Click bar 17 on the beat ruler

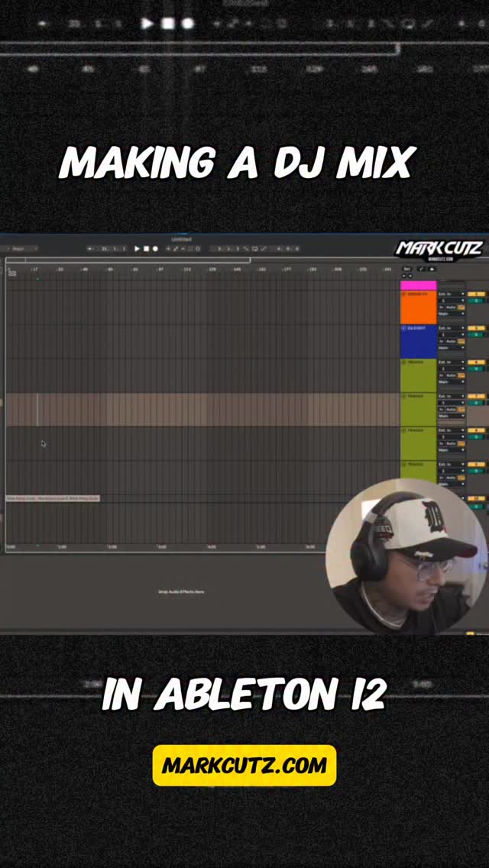pyautogui.click(x=34, y=270)
